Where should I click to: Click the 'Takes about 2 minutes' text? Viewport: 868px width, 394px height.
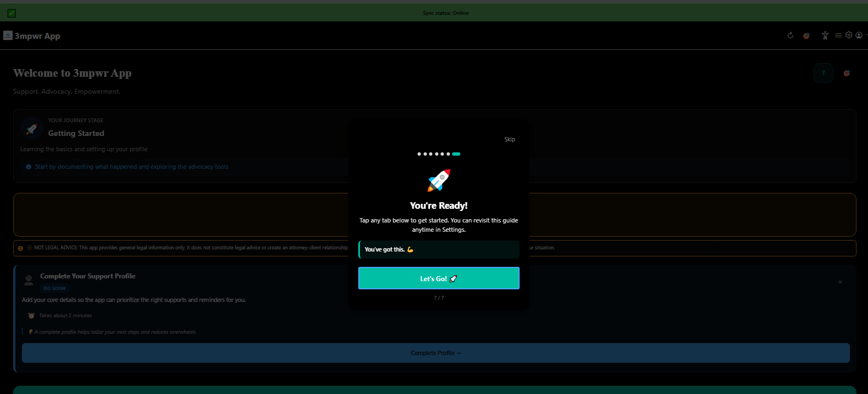[x=65, y=316]
